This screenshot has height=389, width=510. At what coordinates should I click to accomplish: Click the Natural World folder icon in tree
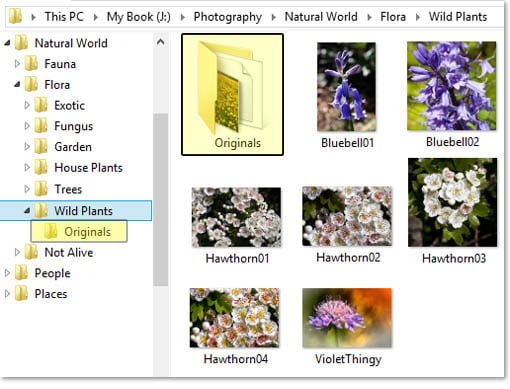21,43
